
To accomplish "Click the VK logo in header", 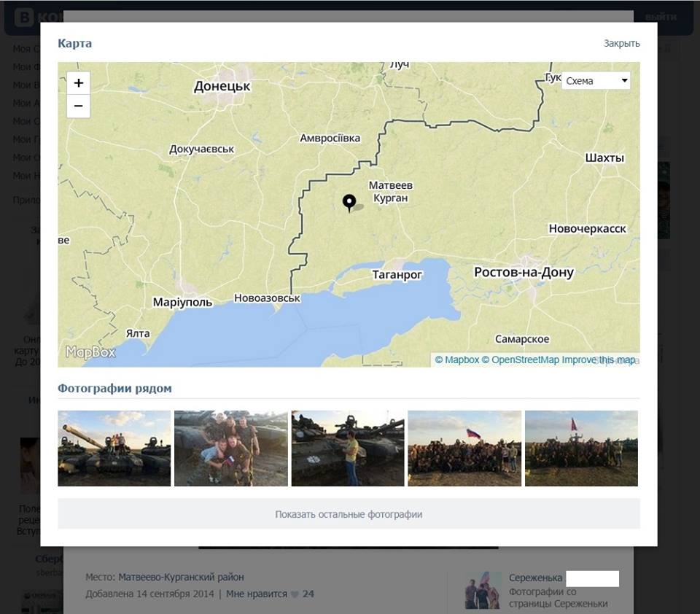I will 23,17.
